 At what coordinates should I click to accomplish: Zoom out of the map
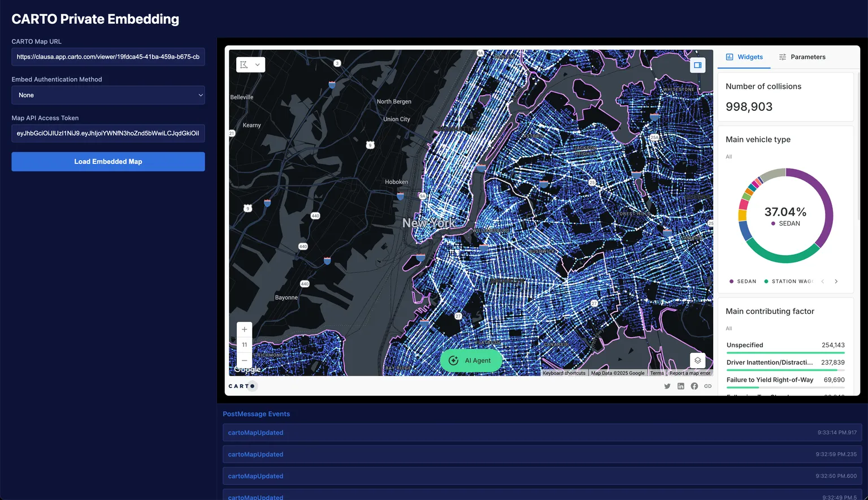pos(244,360)
